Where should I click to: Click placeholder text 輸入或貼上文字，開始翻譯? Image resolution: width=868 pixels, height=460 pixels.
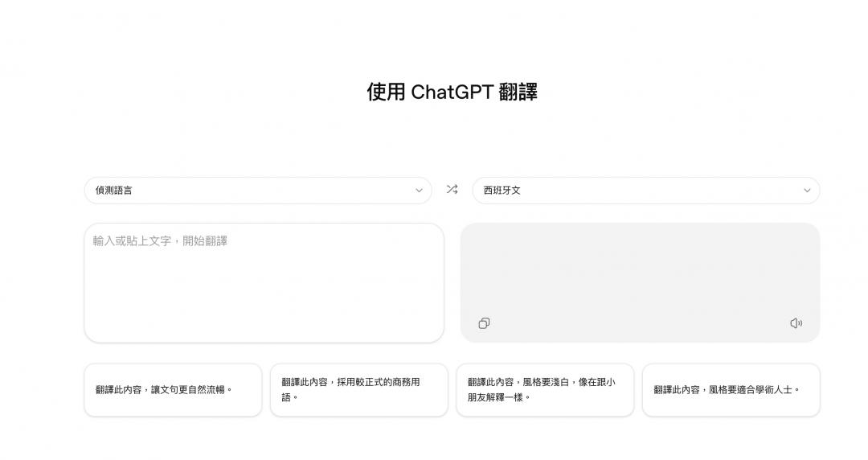pyautogui.click(x=160, y=240)
